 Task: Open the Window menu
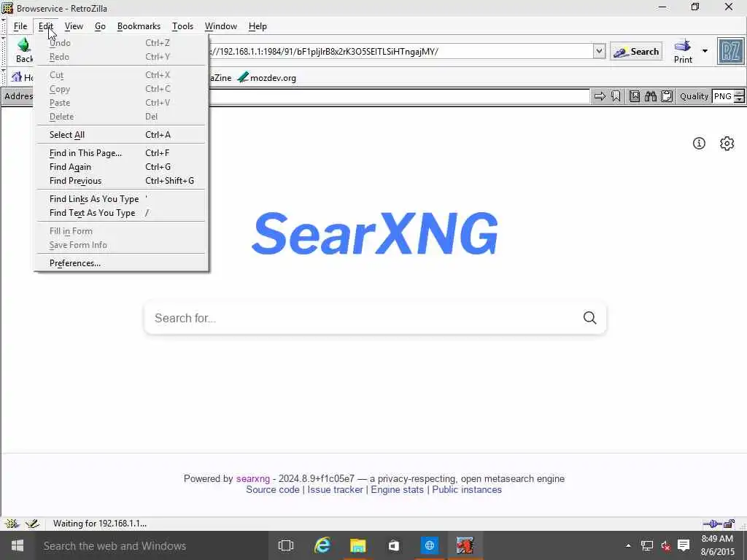220,26
